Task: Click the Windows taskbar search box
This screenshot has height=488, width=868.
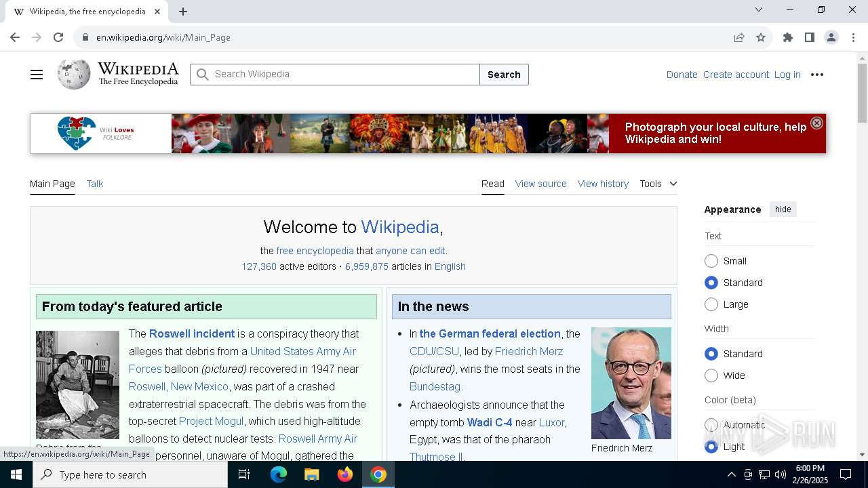Action: (130, 474)
